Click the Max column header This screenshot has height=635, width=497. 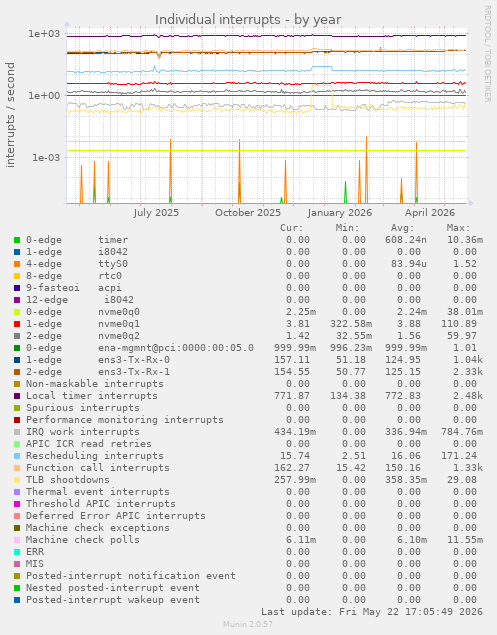point(459,228)
